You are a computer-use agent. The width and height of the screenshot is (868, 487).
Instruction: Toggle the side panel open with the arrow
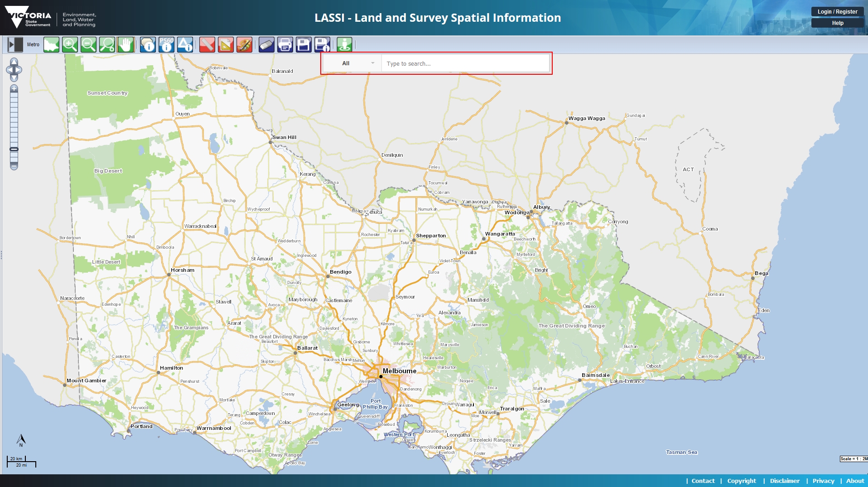(14, 44)
